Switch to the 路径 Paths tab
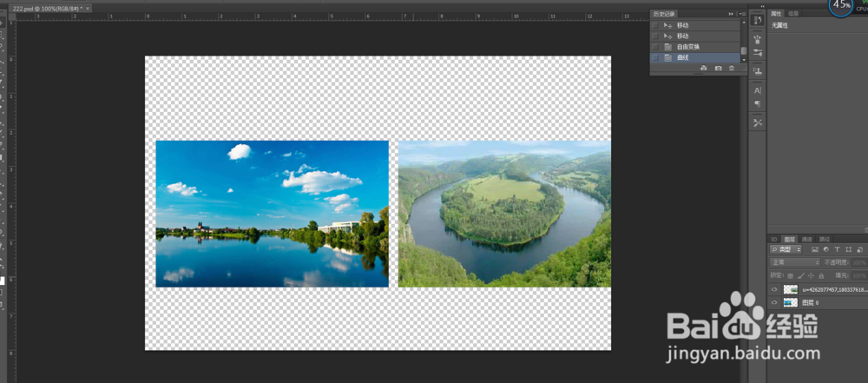Screen dimensions: 868x383 [x=825, y=239]
